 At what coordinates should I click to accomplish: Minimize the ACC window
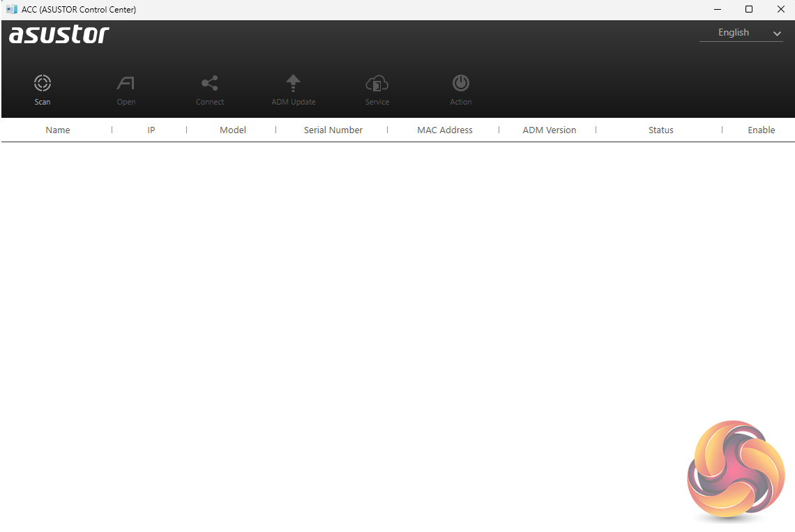[x=718, y=9]
